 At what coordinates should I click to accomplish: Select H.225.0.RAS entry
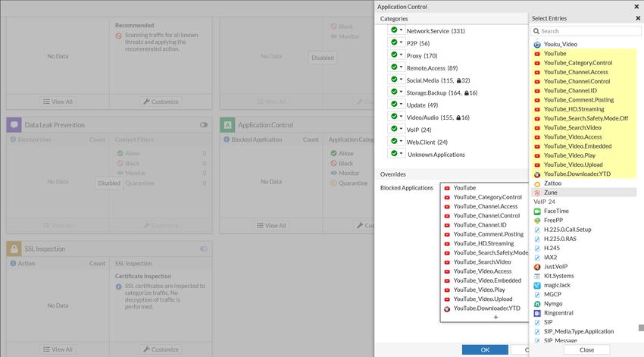(x=583, y=239)
